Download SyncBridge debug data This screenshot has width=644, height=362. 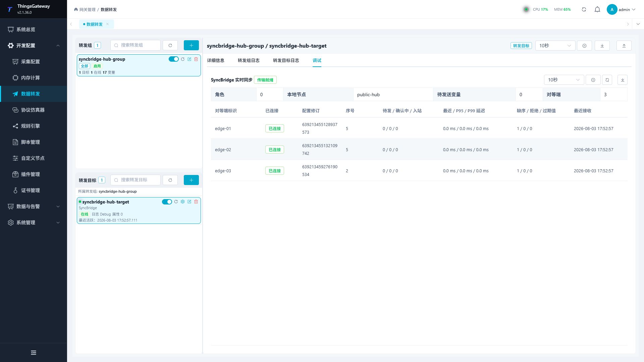click(623, 80)
